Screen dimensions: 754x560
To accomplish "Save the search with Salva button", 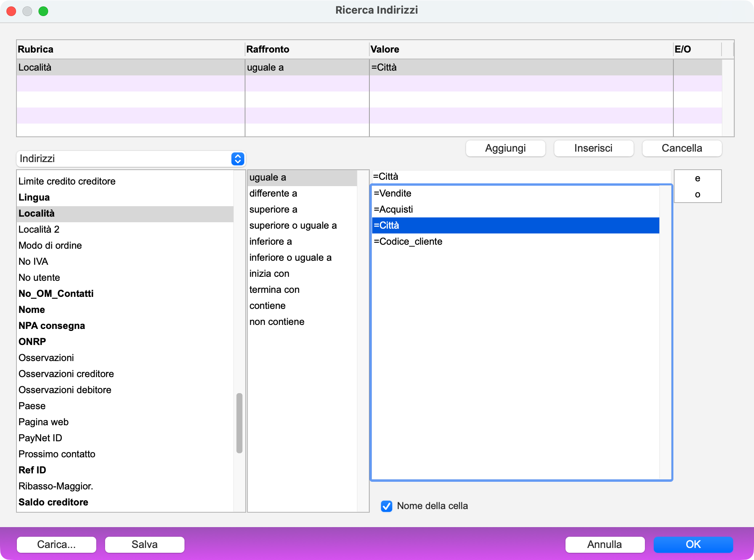I will coord(144,544).
